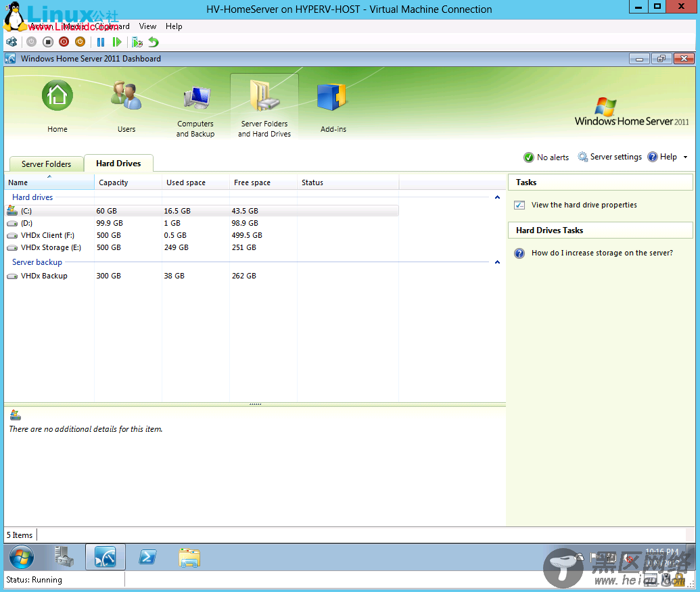Click the no additional details message

[x=86, y=428]
